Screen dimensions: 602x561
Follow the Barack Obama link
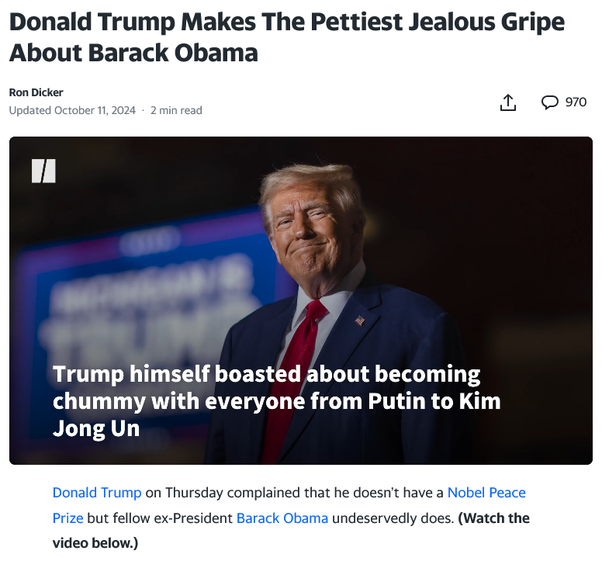[x=282, y=518]
